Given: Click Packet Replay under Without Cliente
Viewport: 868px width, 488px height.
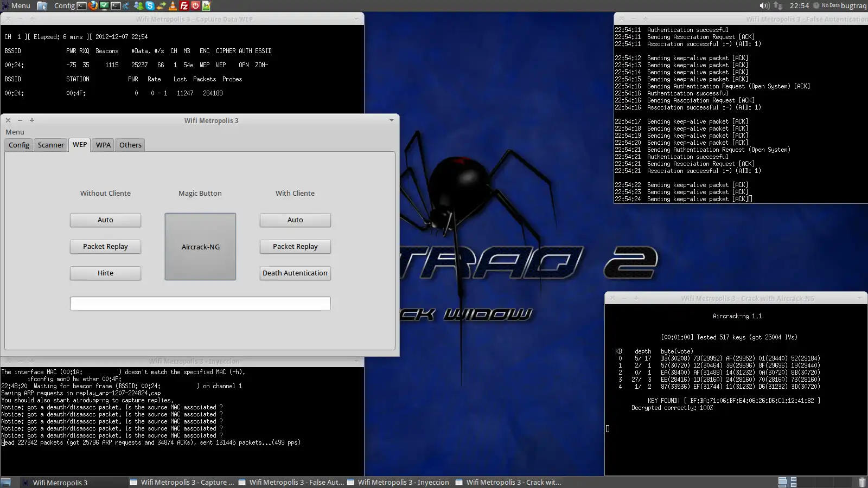Looking at the screenshot, I should coord(105,246).
